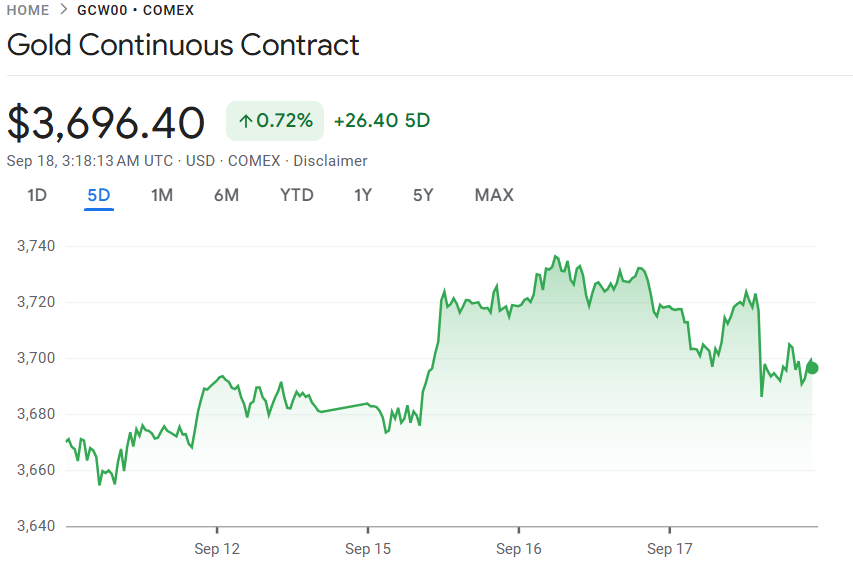Viewport: 853px width, 577px height.
Task: Select the Sep 16 date axis marker
Action: [518, 549]
